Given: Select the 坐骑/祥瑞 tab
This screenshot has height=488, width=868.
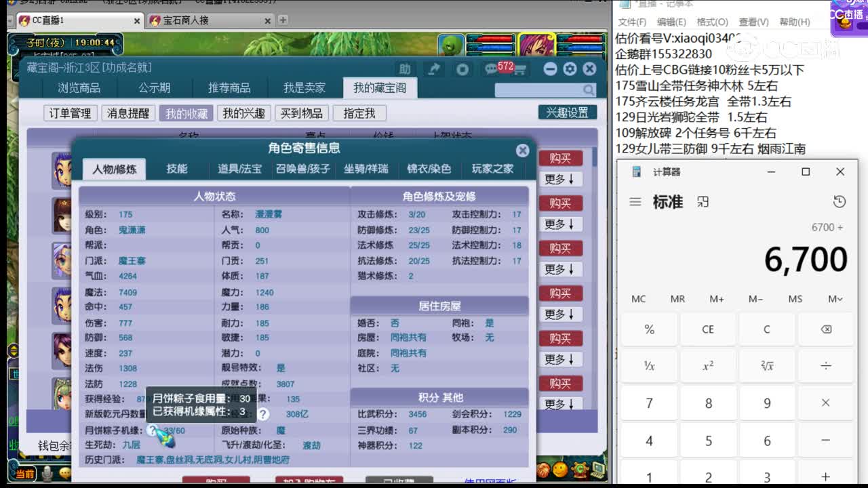Looking at the screenshot, I should click(x=366, y=169).
